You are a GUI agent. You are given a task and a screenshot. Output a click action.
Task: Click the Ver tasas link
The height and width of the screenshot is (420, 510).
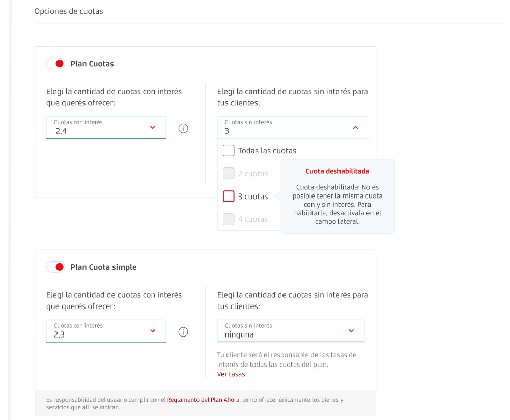231,374
